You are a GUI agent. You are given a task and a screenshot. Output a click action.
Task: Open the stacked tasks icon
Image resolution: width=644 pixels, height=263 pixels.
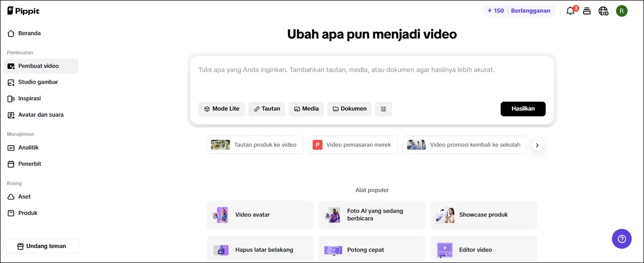(587, 11)
